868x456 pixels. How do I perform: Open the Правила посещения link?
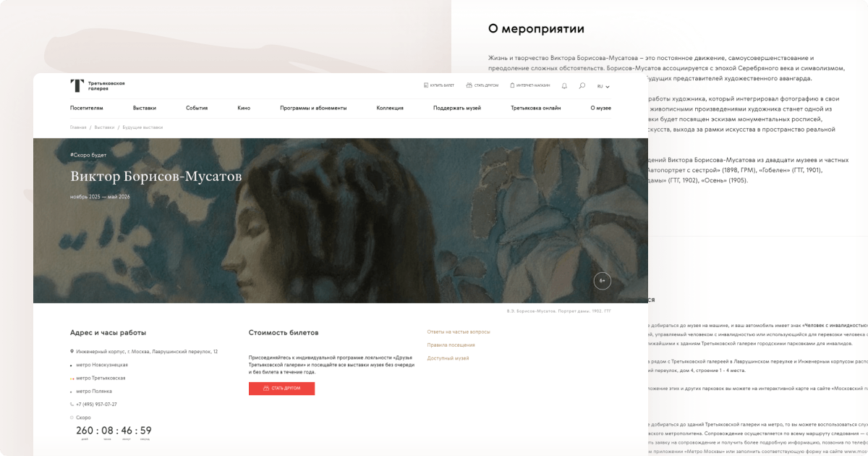(x=451, y=345)
